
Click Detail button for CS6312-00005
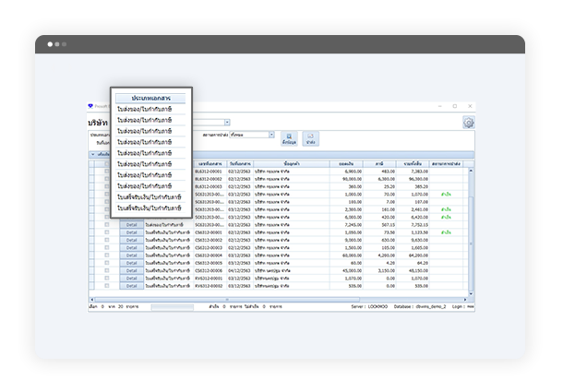pos(131,263)
